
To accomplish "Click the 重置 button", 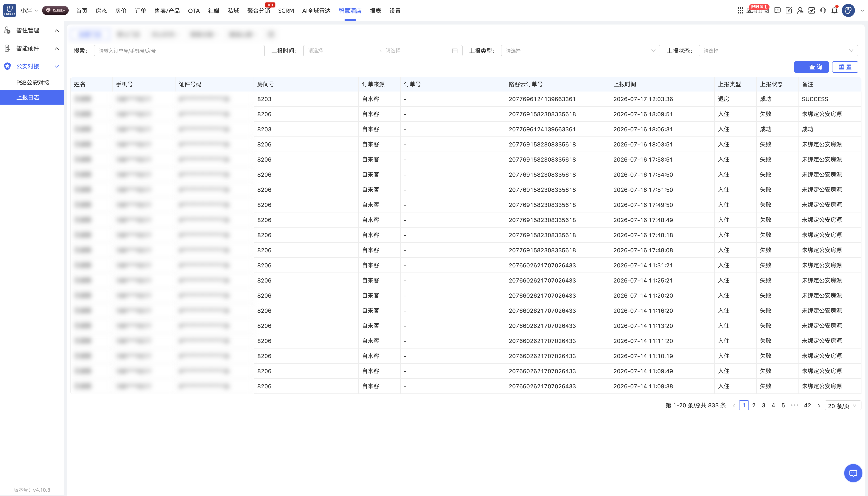I will pyautogui.click(x=845, y=67).
